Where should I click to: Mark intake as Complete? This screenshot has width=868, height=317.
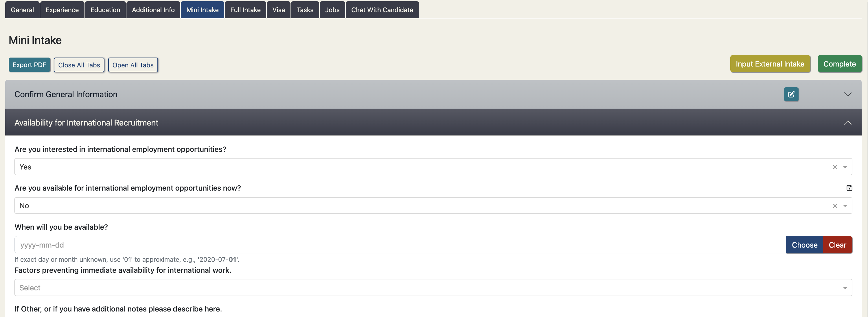[839, 64]
